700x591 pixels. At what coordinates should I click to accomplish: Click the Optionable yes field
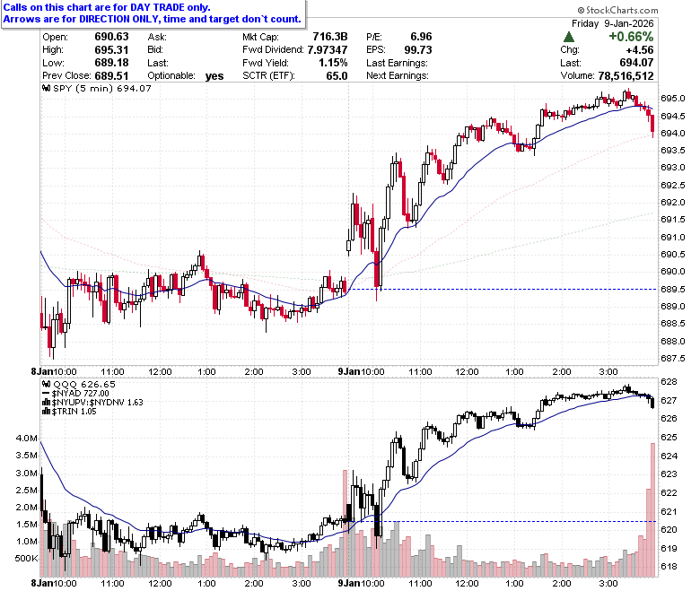point(185,76)
